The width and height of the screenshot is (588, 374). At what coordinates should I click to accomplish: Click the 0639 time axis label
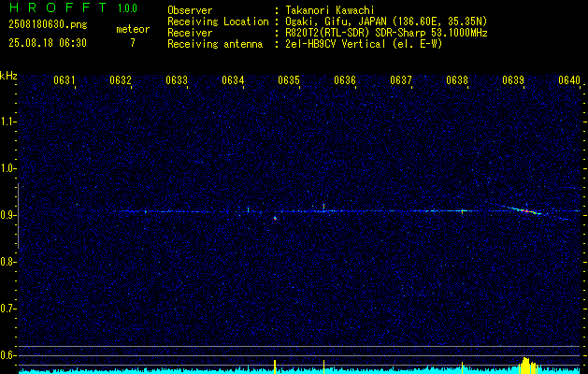tap(513, 80)
